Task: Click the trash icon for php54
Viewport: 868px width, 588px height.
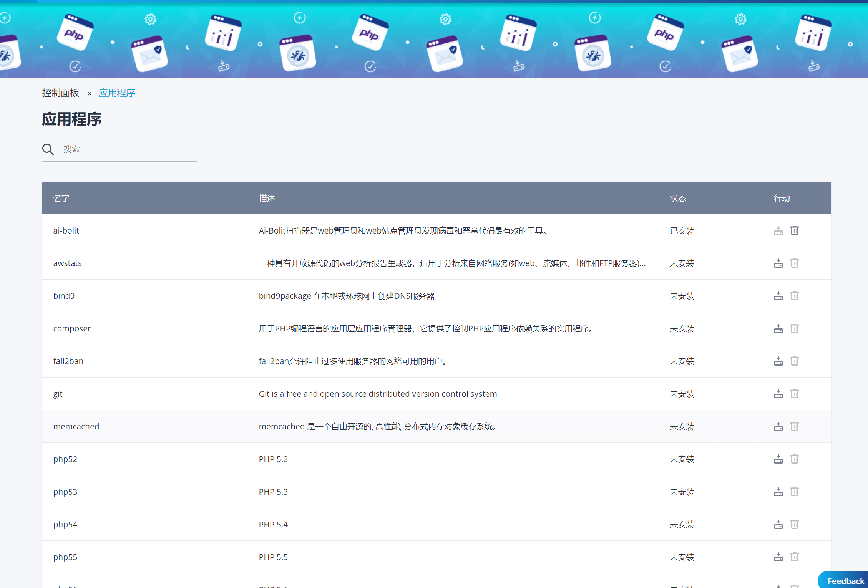Action: coord(794,524)
